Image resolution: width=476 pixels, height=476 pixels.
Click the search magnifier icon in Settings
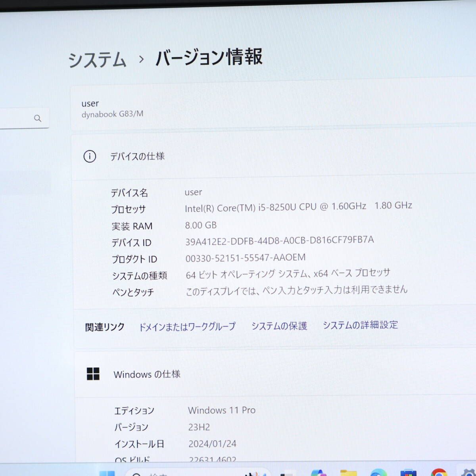pos(38,118)
